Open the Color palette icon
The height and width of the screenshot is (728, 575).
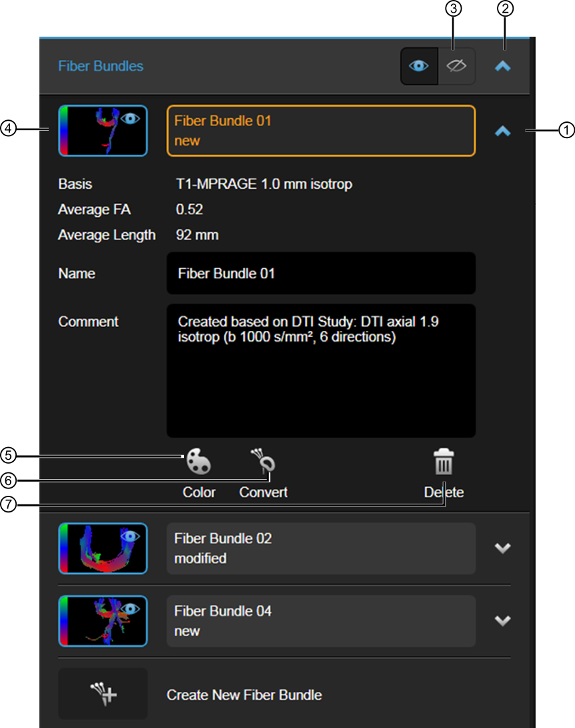coord(199,462)
